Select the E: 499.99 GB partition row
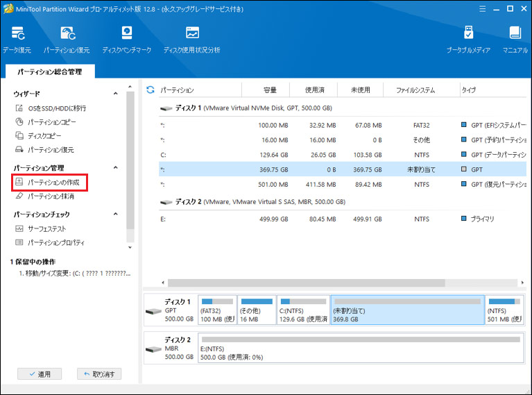532x395 pixels. pos(342,219)
